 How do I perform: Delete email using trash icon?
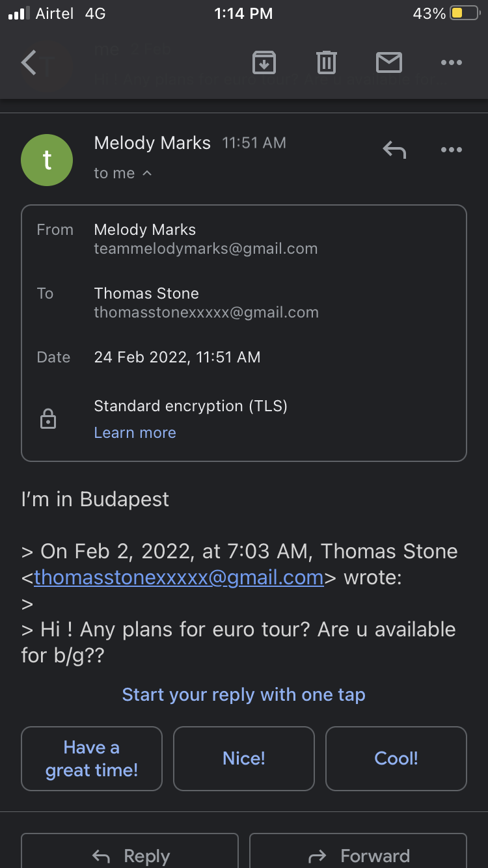(x=326, y=62)
